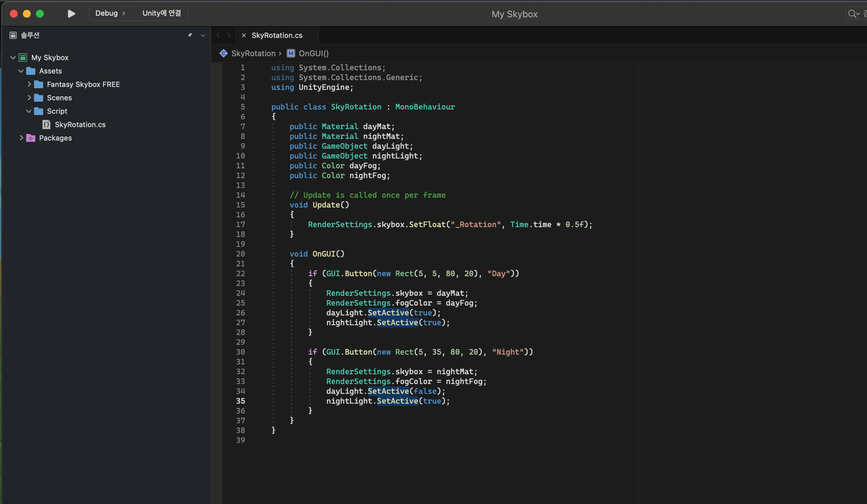Navigate back with left arrow icon
The image size is (867, 504).
click(218, 35)
